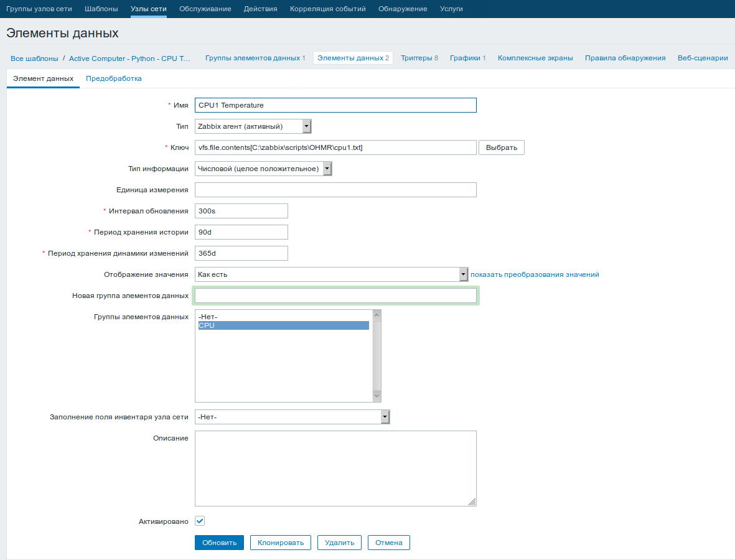Open the Отображение значения dropdown Как есть
Screen dimensions: 735x560
tap(332, 274)
